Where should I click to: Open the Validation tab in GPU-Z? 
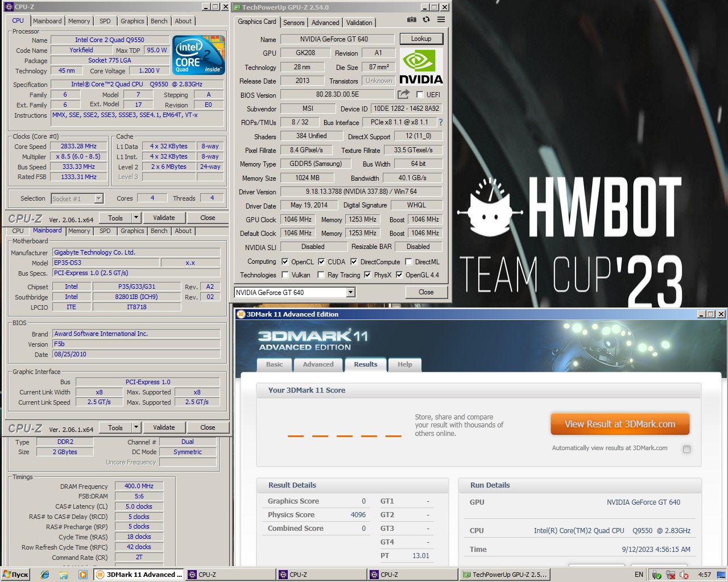(359, 23)
